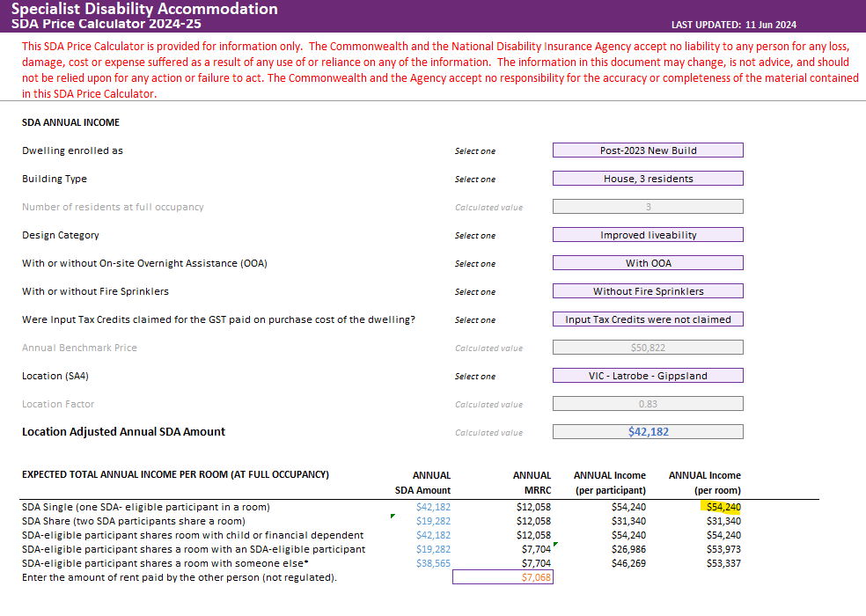Click the LAST UPDATED date in header
Screen dimensions: 866x616
pos(770,25)
